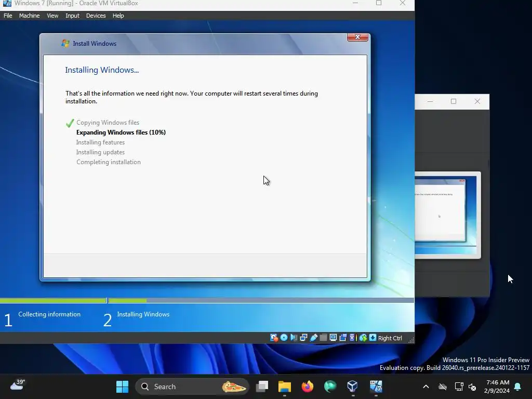Open the View menu

(52, 16)
